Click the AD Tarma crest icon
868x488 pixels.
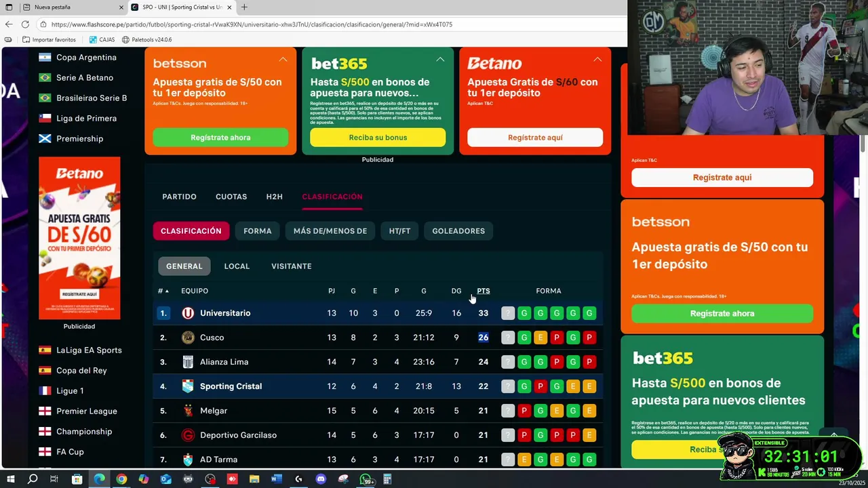pyautogui.click(x=188, y=460)
